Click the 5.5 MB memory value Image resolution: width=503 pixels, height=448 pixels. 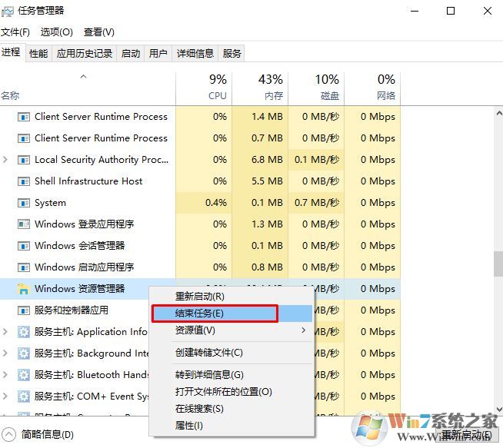pos(267,181)
